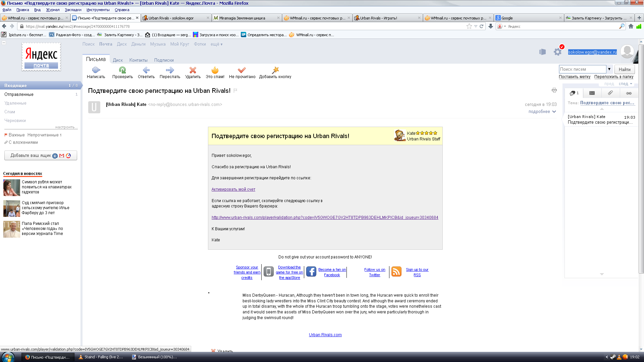The width and height of the screenshot is (644, 362).
Task: Click the Не прочитано mark-unread icon
Action: coord(242,70)
